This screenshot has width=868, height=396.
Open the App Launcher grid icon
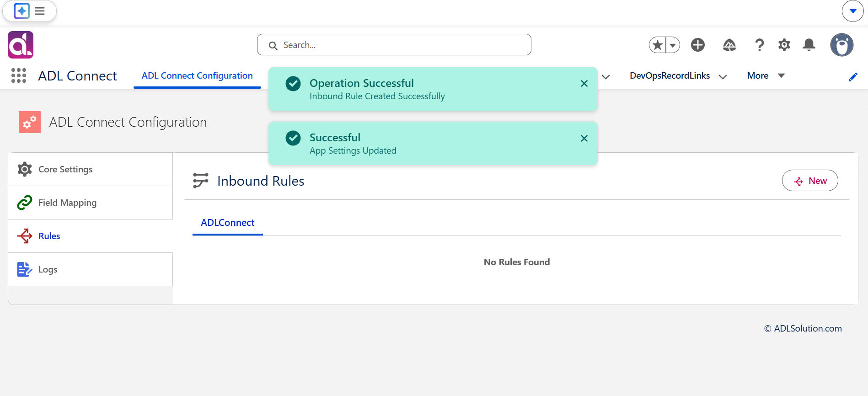click(19, 75)
